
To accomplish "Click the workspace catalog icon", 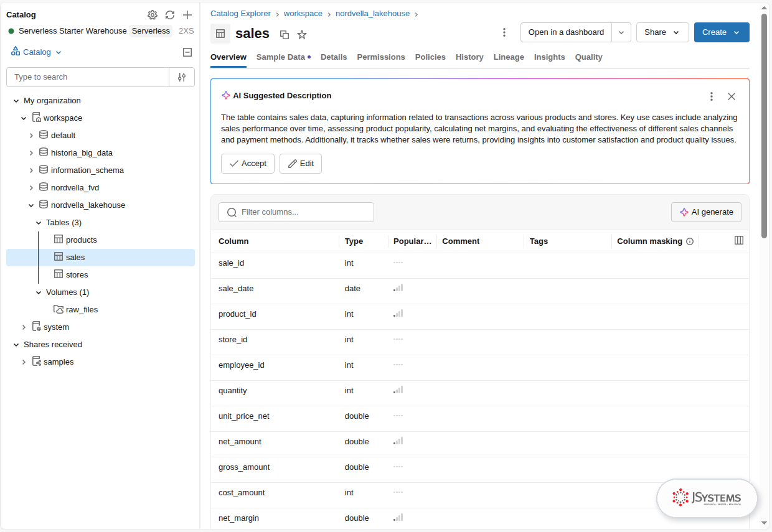I will click(36, 118).
